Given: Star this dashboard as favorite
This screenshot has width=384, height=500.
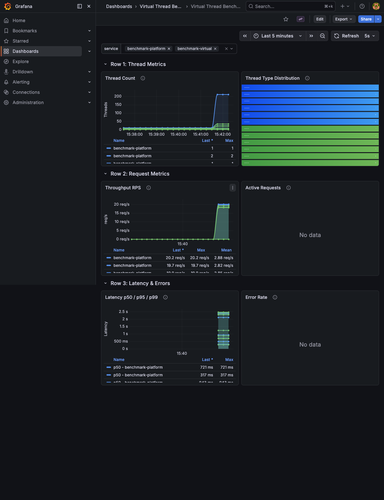Looking at the screenshot, I should tap(286, 19).
